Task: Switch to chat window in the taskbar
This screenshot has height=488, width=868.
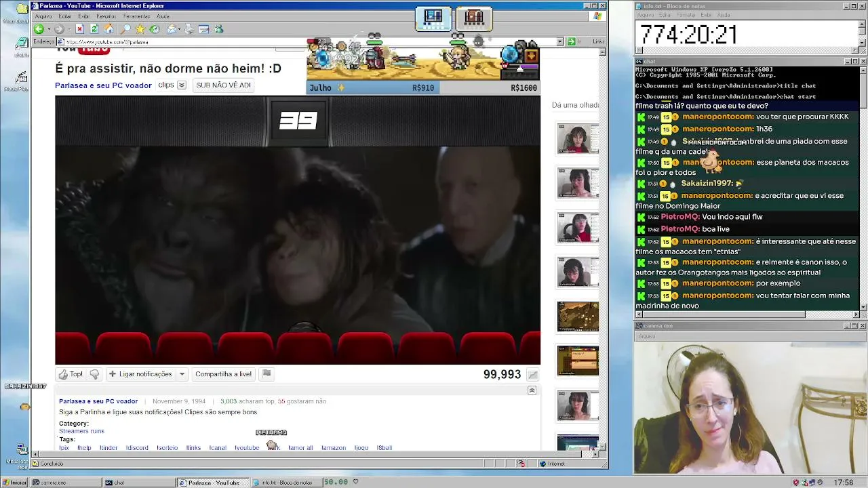Action: pos(138,483)
